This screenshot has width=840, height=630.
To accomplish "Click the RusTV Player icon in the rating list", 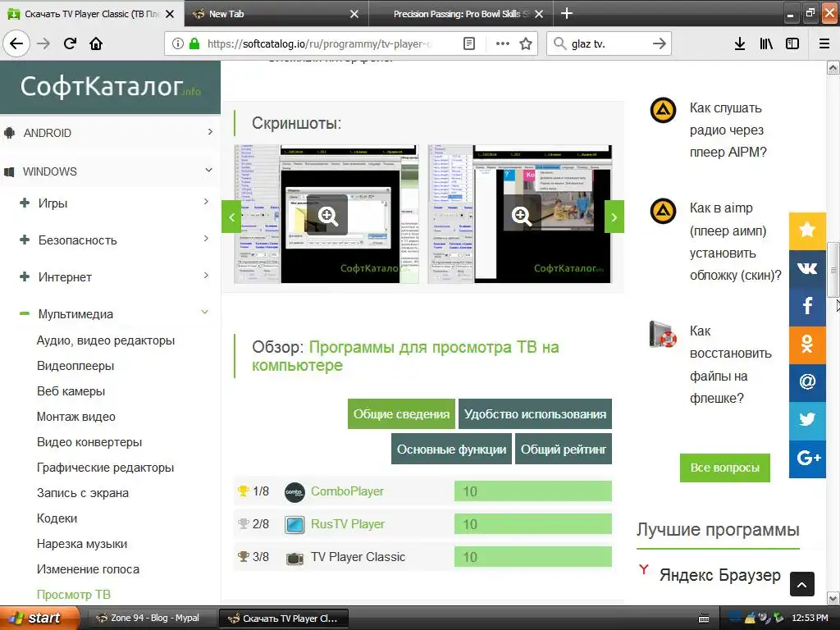I will point(294,524).
